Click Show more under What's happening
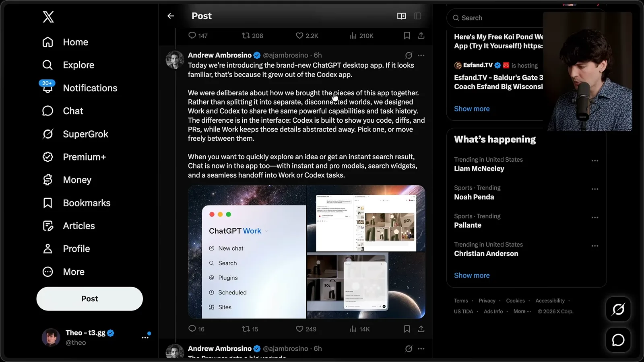Image resolution: width=644 pixels, height=362 pixels. point(472,276)
